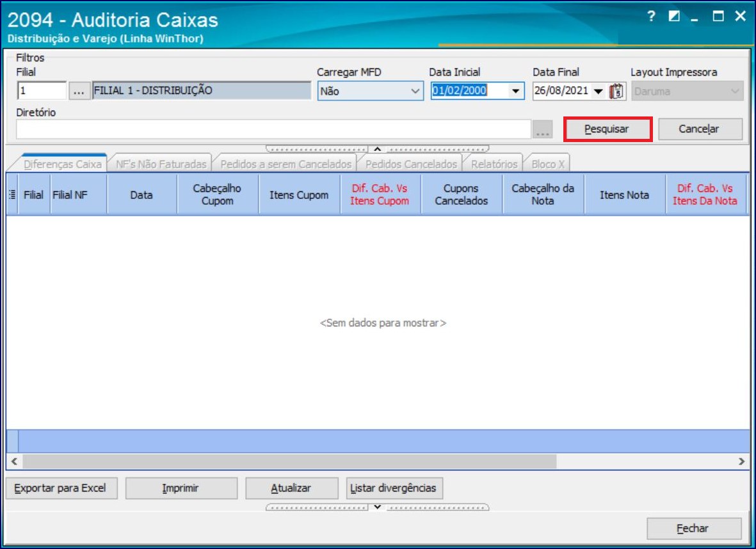Click the Imprimir button
Image resolution: width=756 pixels, height=549 pixels.
coord(181,488)
